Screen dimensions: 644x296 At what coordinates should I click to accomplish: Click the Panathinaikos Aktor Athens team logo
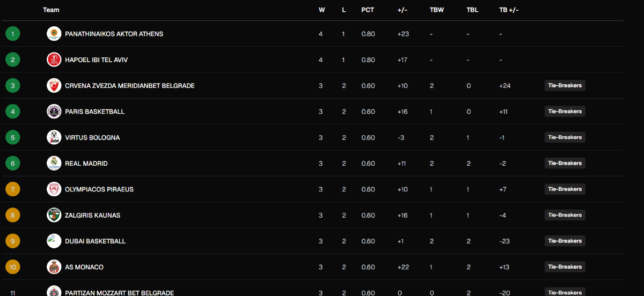point(54,34)
